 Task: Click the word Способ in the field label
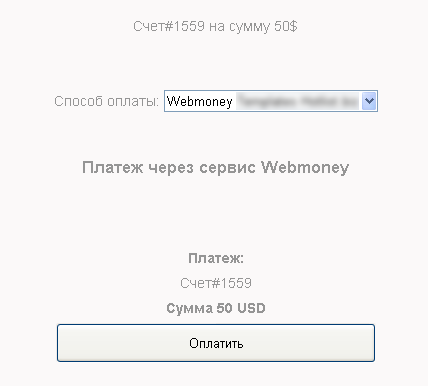(78, 101)
